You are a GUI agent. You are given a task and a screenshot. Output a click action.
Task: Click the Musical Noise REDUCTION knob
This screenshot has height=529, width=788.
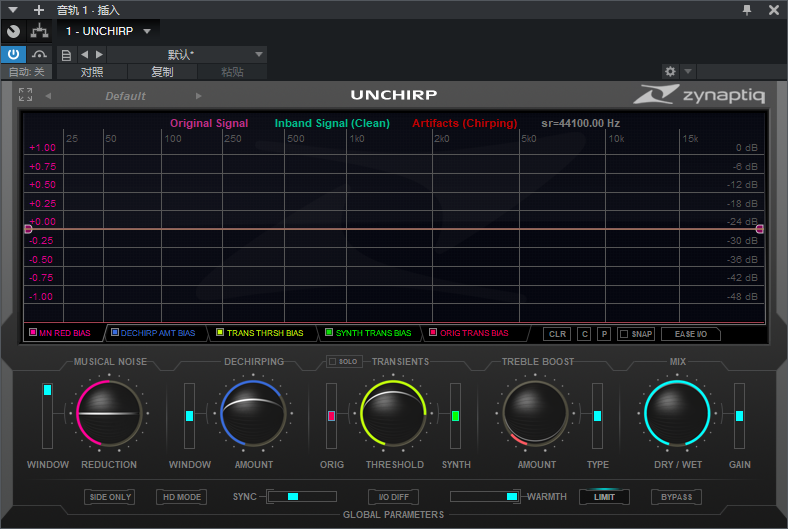(109, 413)
